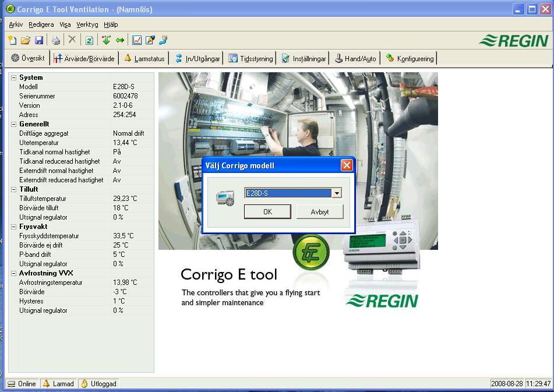Close the Välj Corrigo modell dialog
The height and width of the screenshot is (392, 554).
coord(347,165)
